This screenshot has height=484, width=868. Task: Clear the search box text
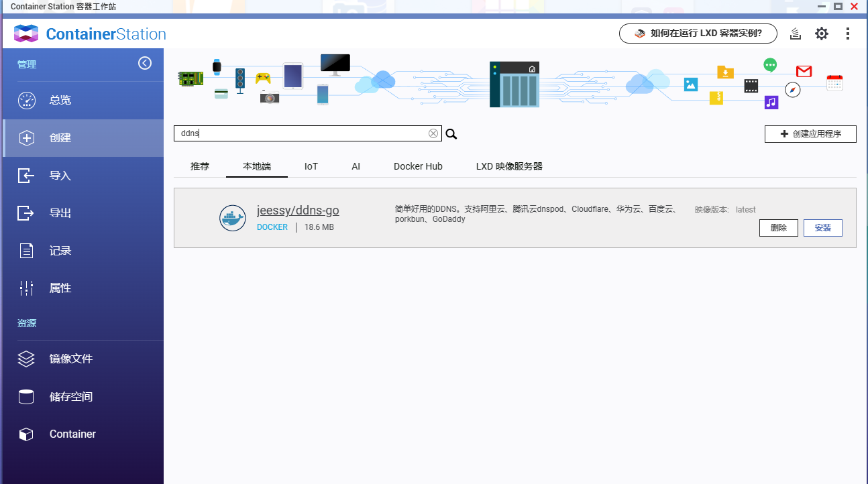point(433,133)
